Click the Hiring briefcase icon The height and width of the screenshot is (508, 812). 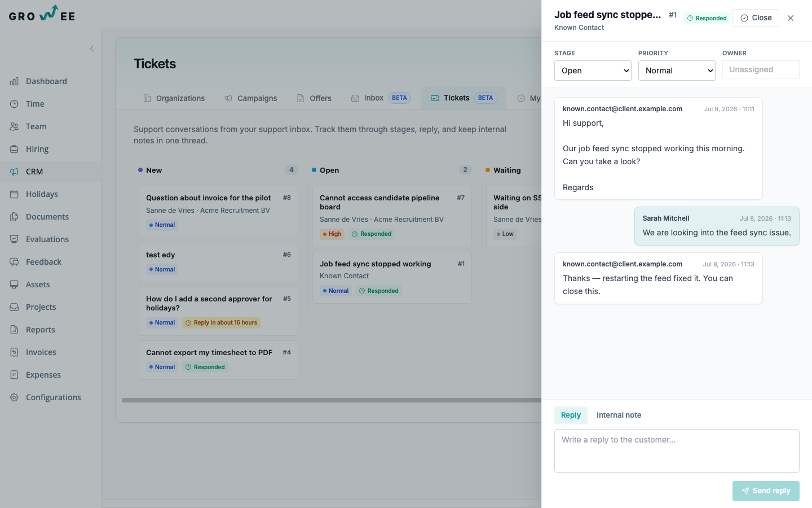pyautogui.click(x=14, y=149)
